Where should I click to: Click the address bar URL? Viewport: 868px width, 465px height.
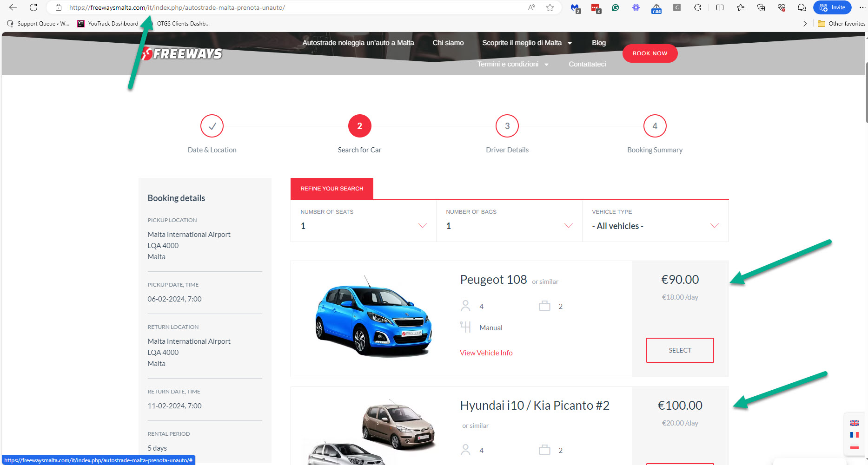click(x=177, y=7)
